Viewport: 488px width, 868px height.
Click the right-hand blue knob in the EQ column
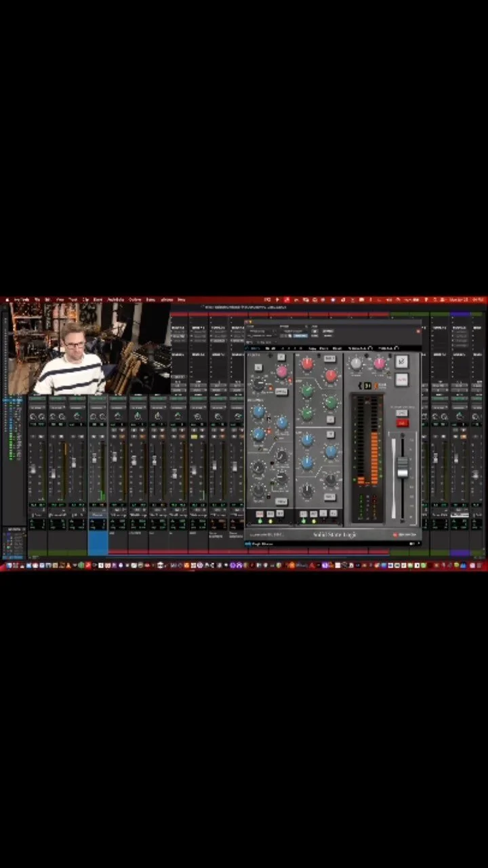click(x=331, y=452)
